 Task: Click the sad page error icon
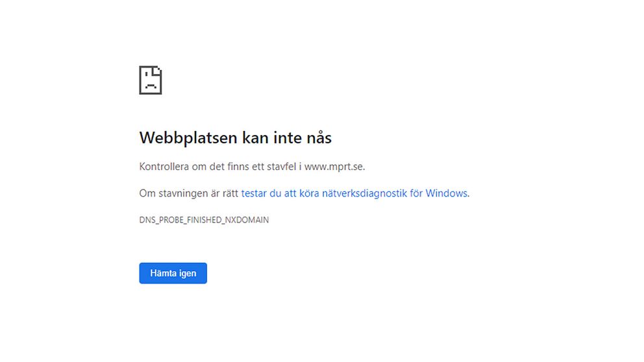coord(151,80)
